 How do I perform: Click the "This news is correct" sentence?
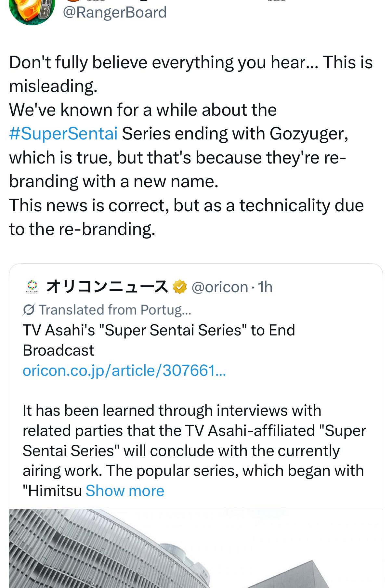coord(186,205)
